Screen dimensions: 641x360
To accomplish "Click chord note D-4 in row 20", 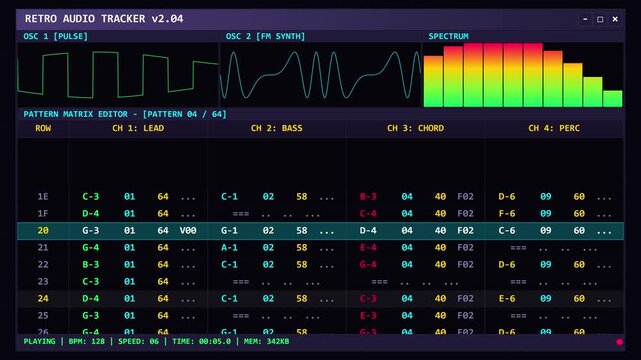I will [368, 230].
